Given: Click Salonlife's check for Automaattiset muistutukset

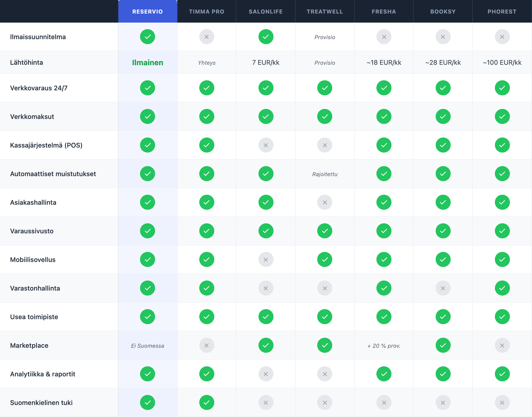Looking at the screenshot, I should point(266,173).
